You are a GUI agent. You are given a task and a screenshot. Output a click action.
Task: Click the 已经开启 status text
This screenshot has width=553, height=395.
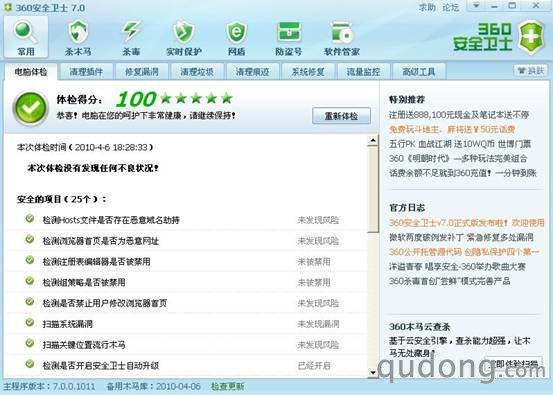coord(314,366)
